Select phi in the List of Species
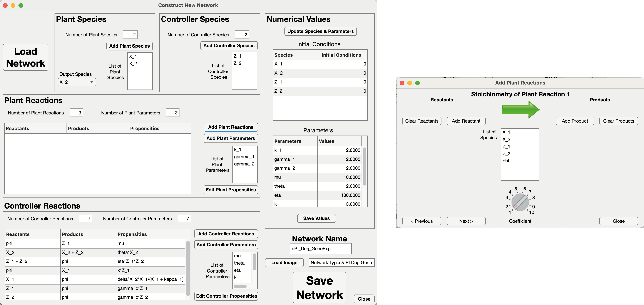The width and height of the screenshot is (644, 305). coord(520,161)
